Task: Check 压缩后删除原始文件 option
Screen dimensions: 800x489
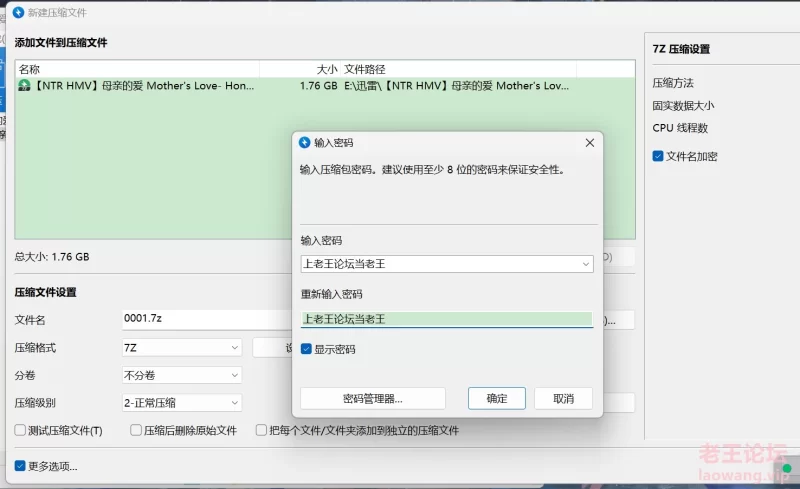Action: [x=136, y=430]
